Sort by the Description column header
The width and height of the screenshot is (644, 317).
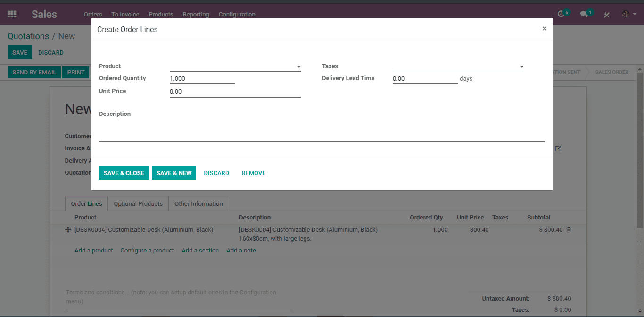click(x=255, y=217)
